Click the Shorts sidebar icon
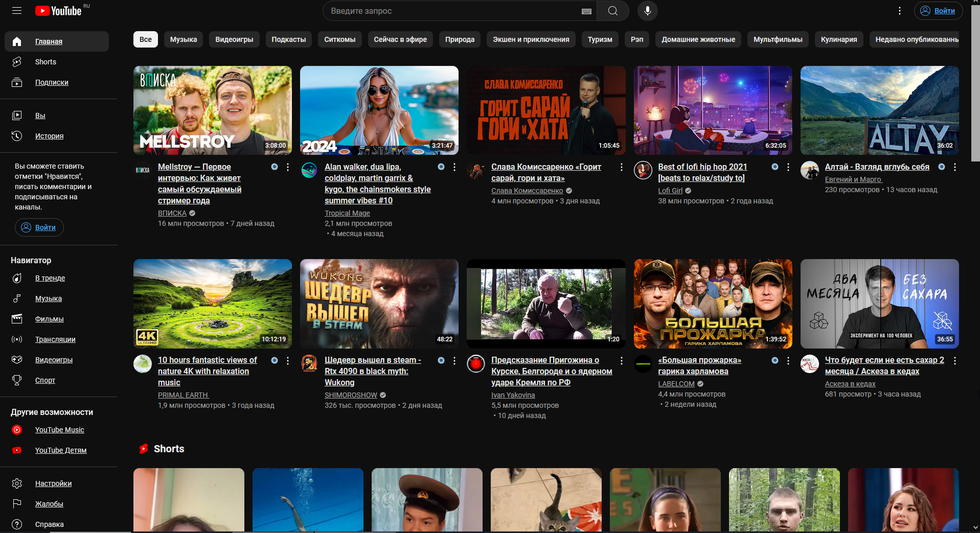Viewport: 980px width, 533px height. [17, 62]
